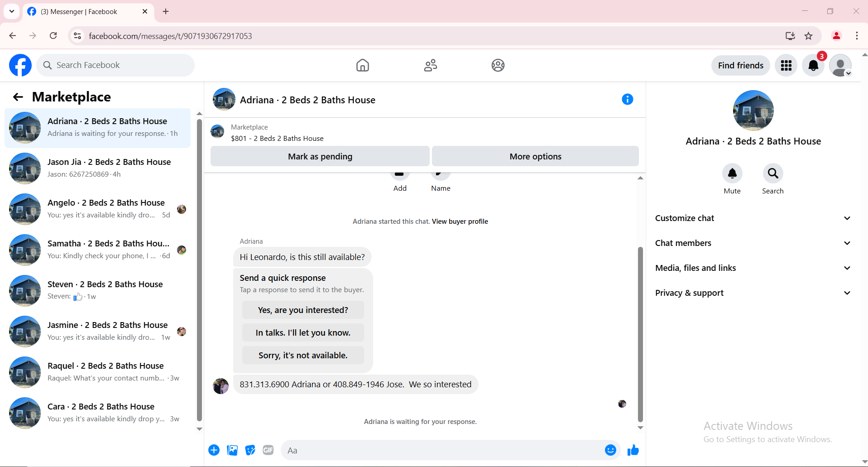Viewport: 868px width, 467px height.
Task: Bookmark this page with the star icon
Action: [x=808, y=36]
